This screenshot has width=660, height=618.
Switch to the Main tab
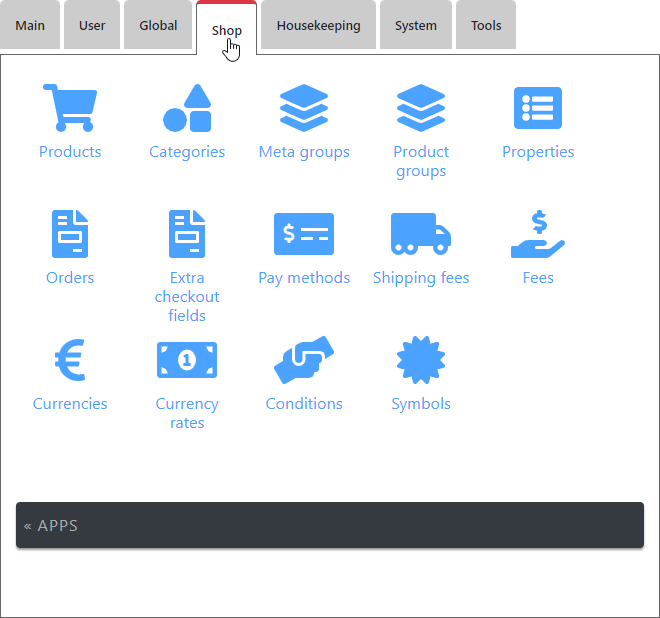[x=30, y=26]
